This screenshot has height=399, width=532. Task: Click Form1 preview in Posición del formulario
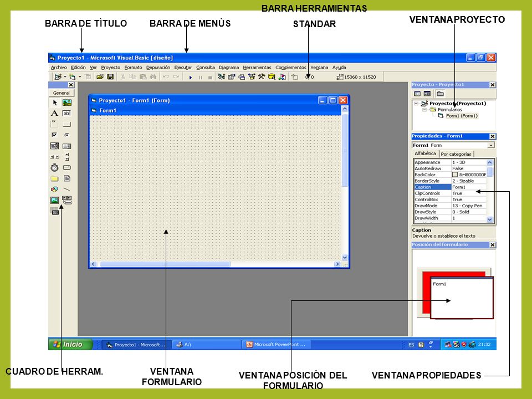pos(462,298)
